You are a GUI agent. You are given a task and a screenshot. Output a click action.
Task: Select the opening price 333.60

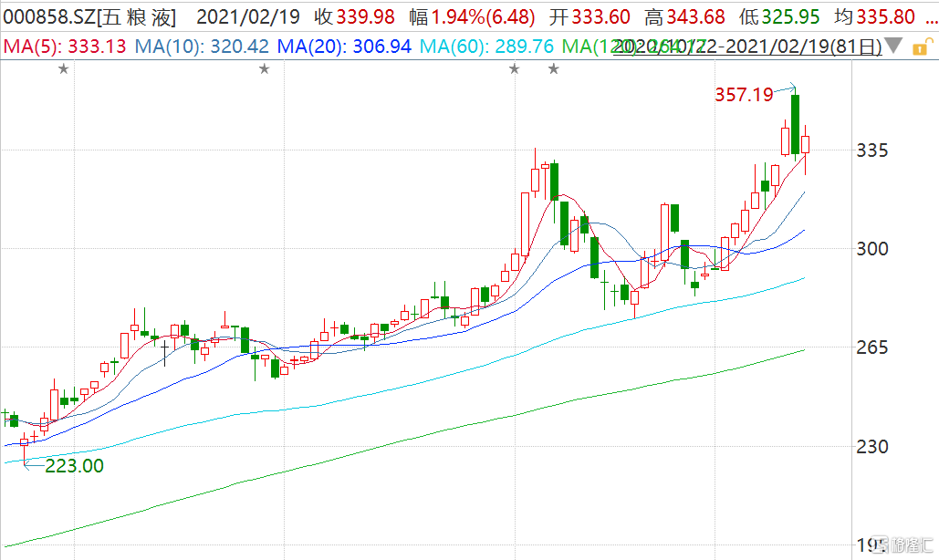(x=600, y=16)
